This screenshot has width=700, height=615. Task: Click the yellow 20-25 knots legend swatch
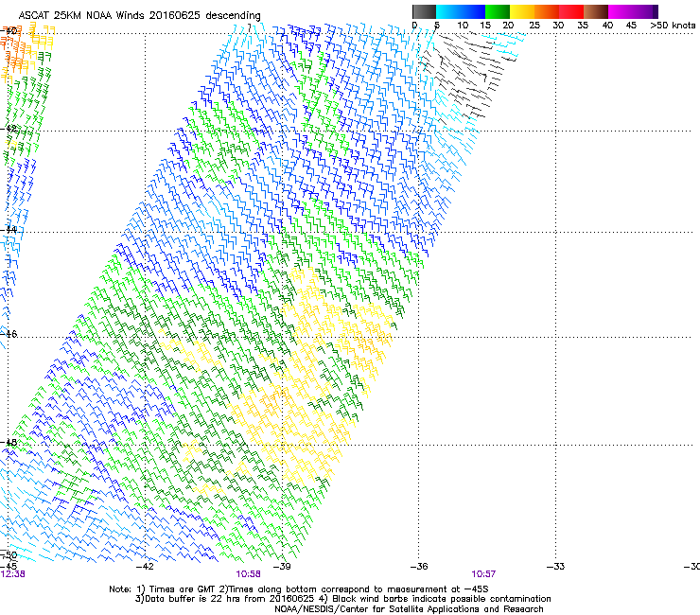tap(522, 11)
